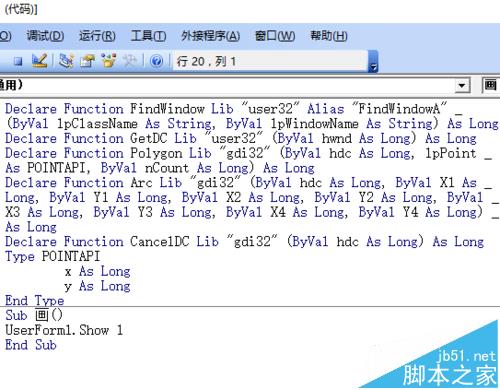Viewport: 500px width, 390px height.
Task: Open the 外接程序(A) menu
Action: [x=210, y=36]
